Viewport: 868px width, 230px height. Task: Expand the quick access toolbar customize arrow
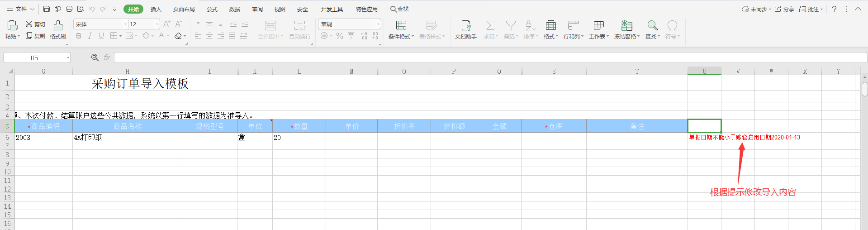tap(114, 9)
